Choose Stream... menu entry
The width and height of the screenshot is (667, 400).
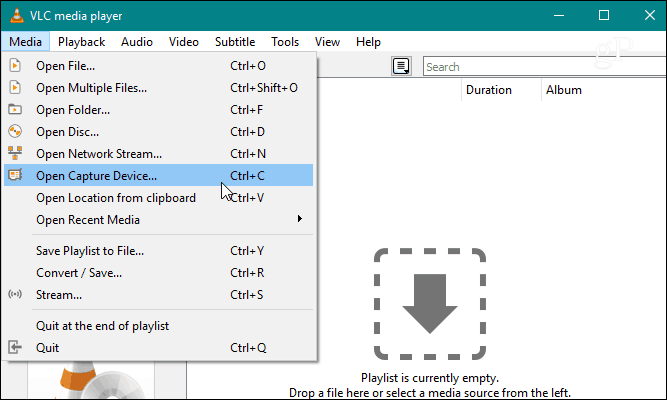tap(158, 294)
